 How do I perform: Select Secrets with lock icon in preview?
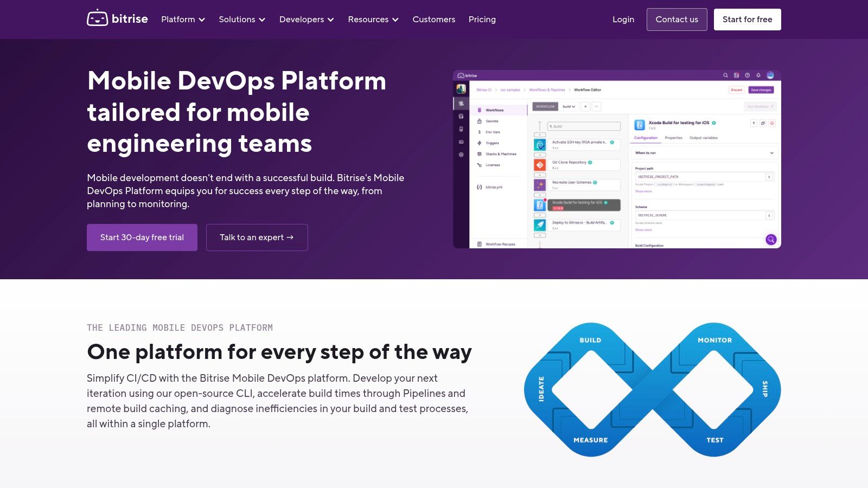click(488, 121)
